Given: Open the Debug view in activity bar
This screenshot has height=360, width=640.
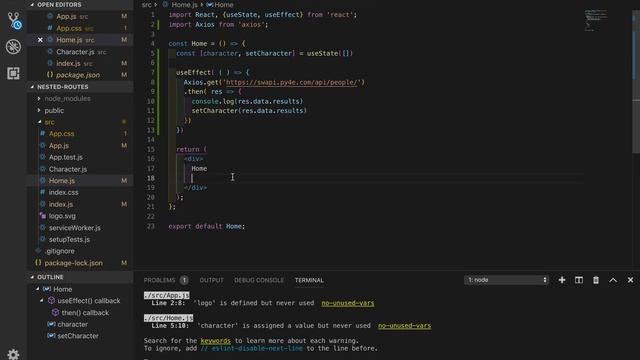Looking at the screenshot, I should 13,47.
